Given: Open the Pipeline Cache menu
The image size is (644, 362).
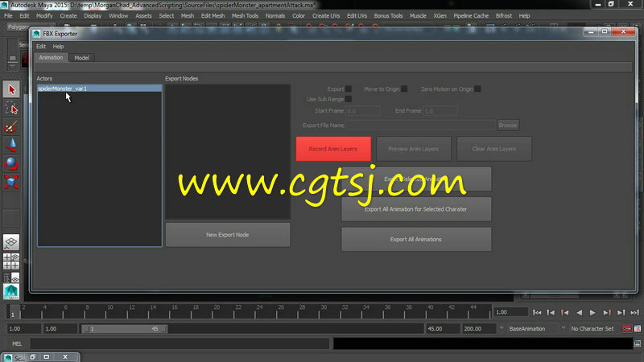Looking at the screenshot, I should tap(471, 15).
